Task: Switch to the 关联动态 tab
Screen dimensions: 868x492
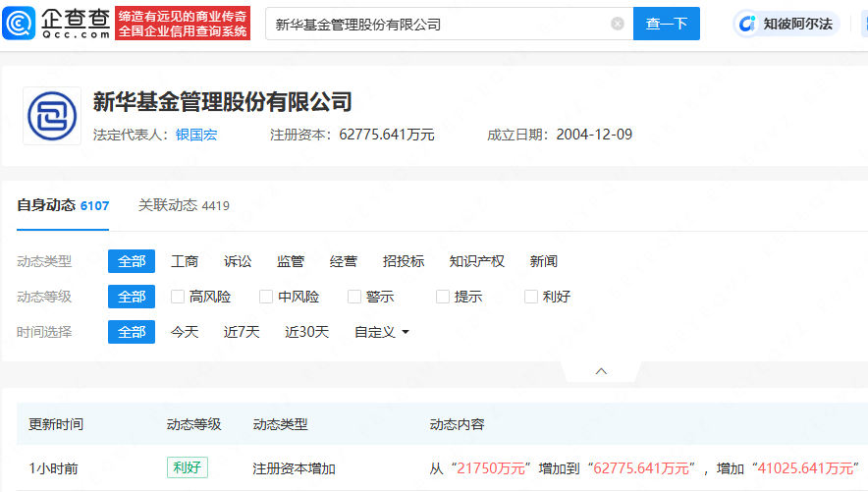Action: [184, 206]
